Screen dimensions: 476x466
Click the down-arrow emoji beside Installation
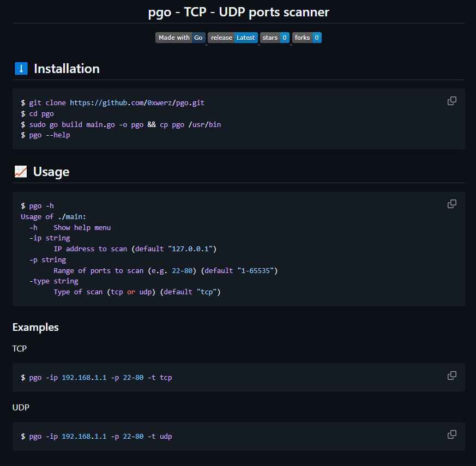point(21,68)
